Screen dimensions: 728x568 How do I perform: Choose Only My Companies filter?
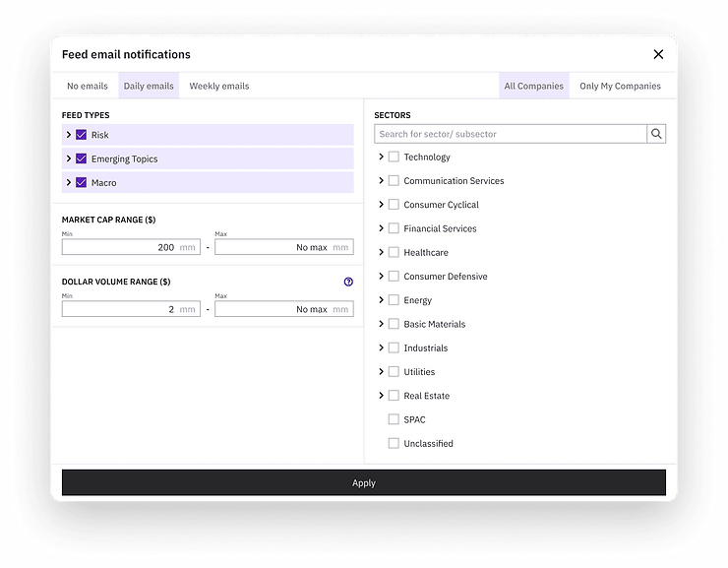tap(620, 86)
